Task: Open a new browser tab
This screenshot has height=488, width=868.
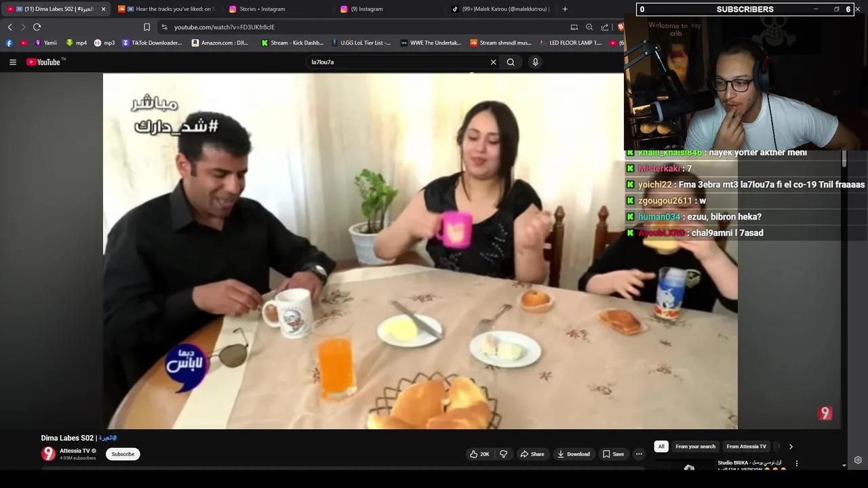Action: 565,9
